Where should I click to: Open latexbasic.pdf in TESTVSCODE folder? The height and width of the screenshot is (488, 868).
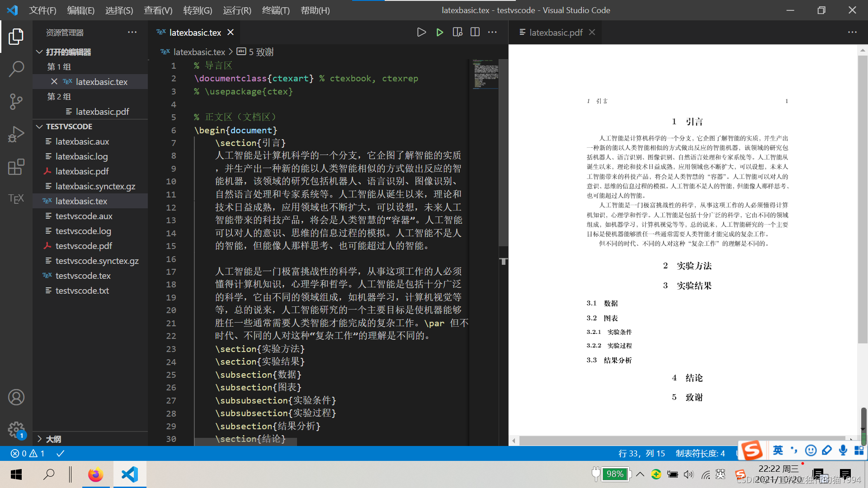click(82, 171)
